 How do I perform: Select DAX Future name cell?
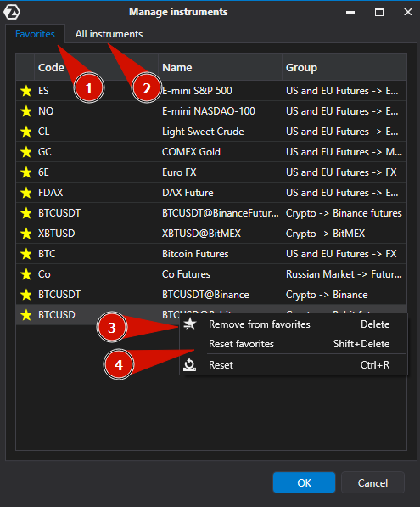(x=220, y=193)
